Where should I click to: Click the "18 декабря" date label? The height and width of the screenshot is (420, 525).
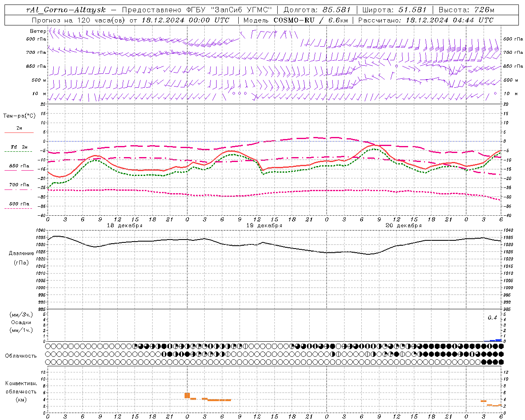pos(125,226)
